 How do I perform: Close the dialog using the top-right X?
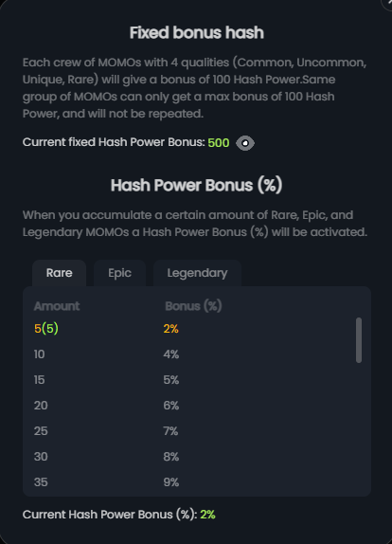click(388, 3)
